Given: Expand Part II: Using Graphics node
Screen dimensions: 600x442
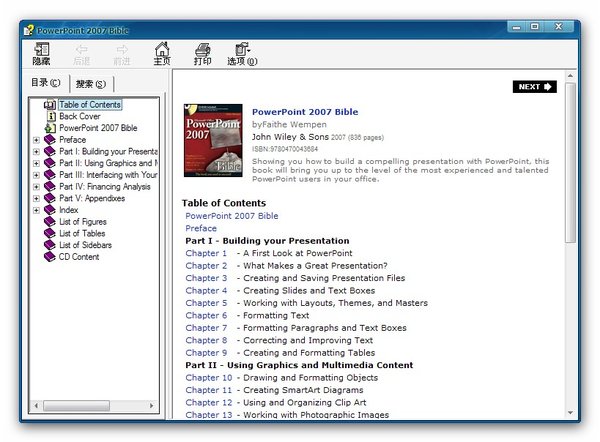Looking at the screenshot, I should pos(36,163).
